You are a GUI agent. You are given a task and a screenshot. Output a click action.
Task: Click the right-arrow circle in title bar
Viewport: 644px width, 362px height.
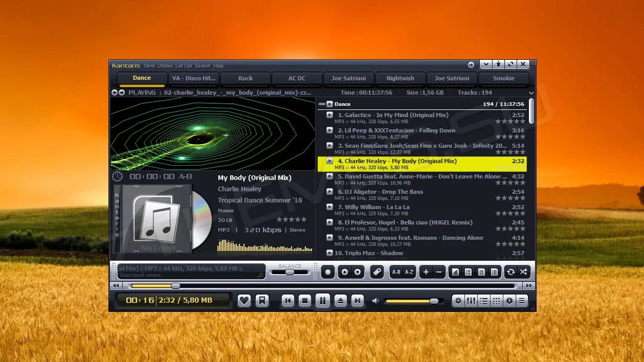click(471, 65)
